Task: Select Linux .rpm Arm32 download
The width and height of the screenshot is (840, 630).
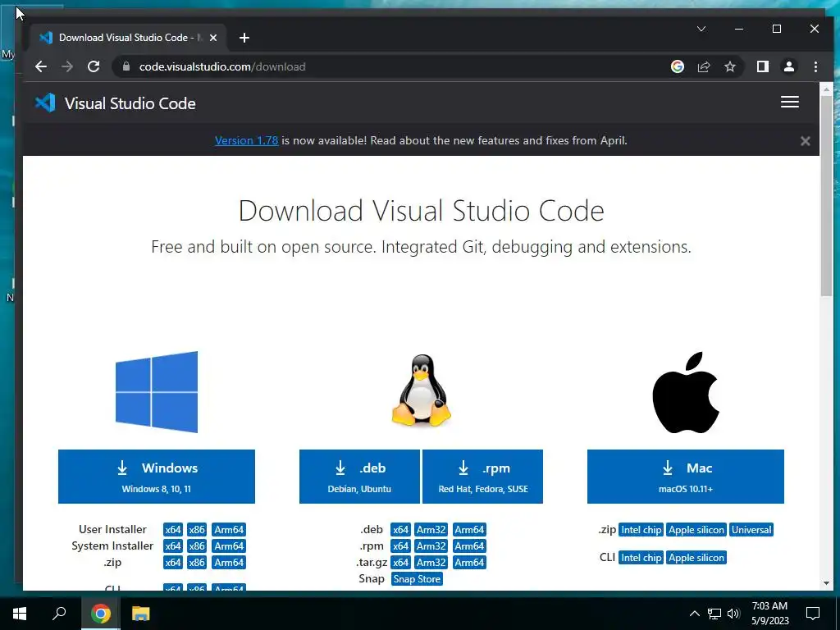Action: tap(431, 546)
